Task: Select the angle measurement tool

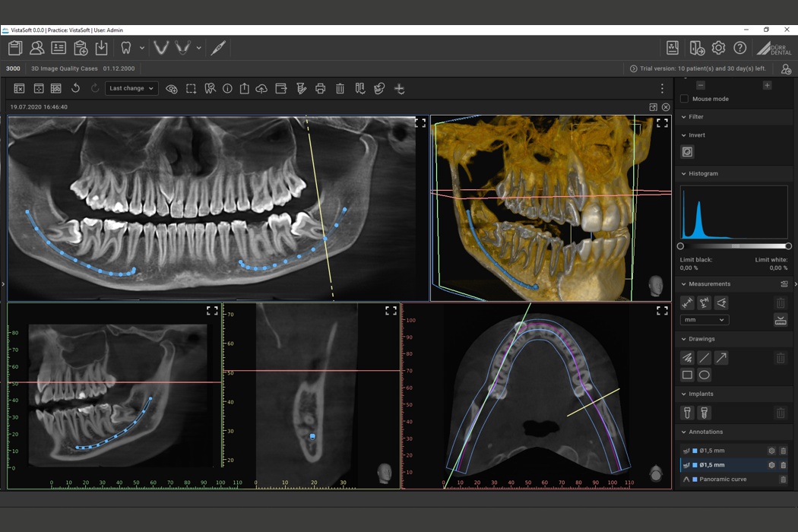Action: coord(721,303)
